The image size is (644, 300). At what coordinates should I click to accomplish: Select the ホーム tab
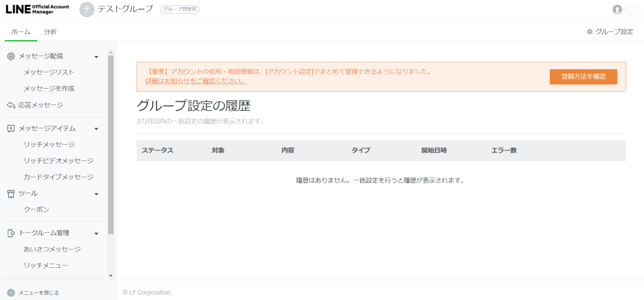point(21,31)
